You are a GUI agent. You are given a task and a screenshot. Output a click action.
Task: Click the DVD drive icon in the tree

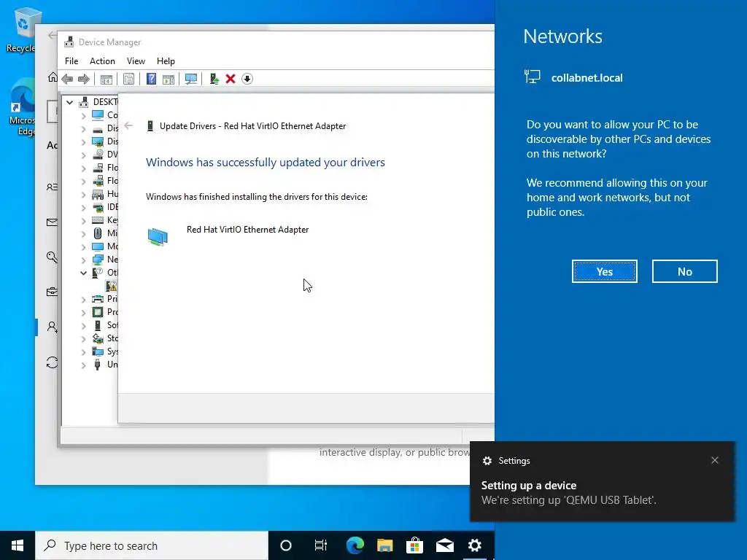[98, 155]
